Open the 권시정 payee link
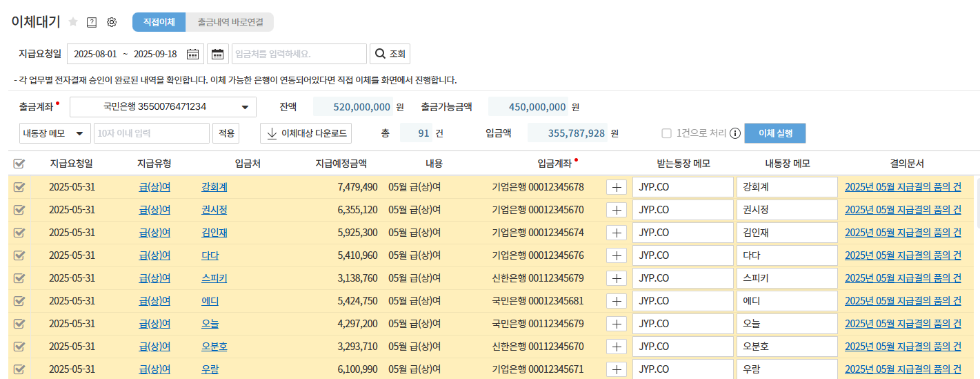 tap(214, 210)
